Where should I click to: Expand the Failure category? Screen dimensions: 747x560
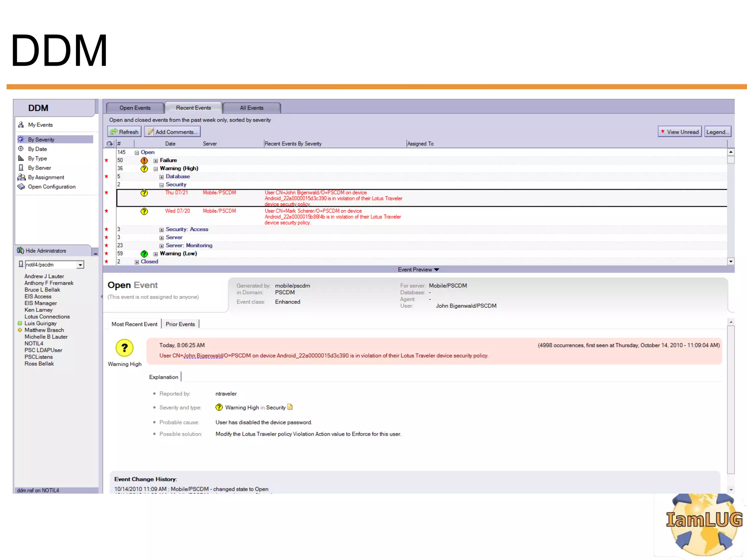coord(156,161)
